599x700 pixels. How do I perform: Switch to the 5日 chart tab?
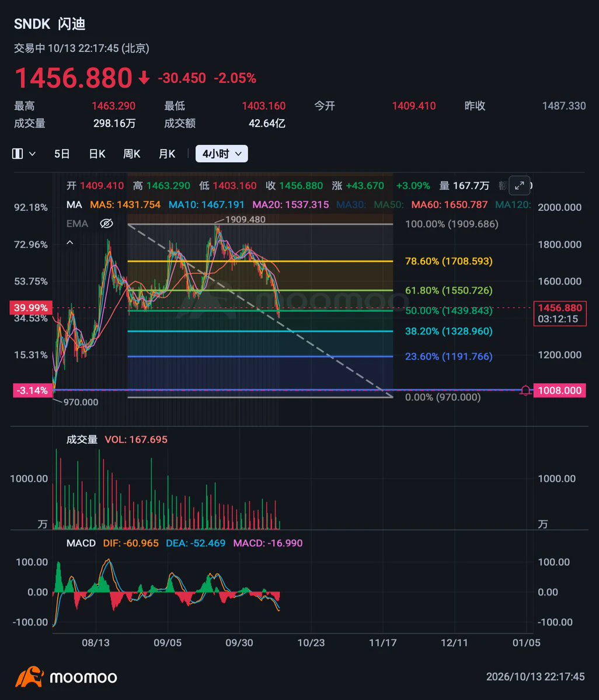point(62,154)
